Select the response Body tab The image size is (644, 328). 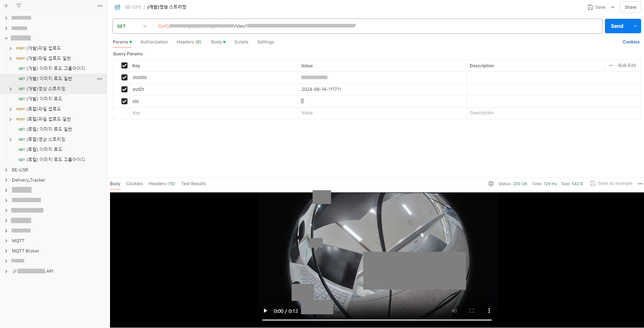[115, 184]
